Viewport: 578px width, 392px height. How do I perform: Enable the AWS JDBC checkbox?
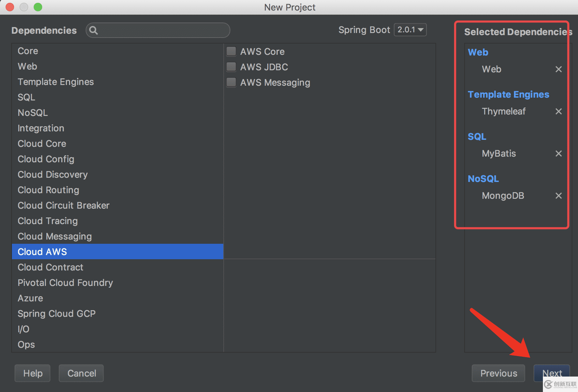point(231,67)
